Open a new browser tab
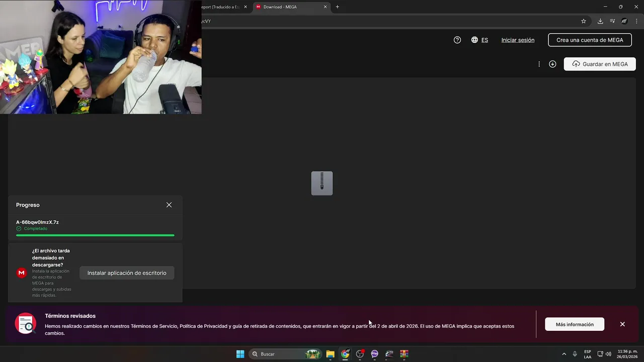This screenshot has width=644, height=362. point(338,7)
